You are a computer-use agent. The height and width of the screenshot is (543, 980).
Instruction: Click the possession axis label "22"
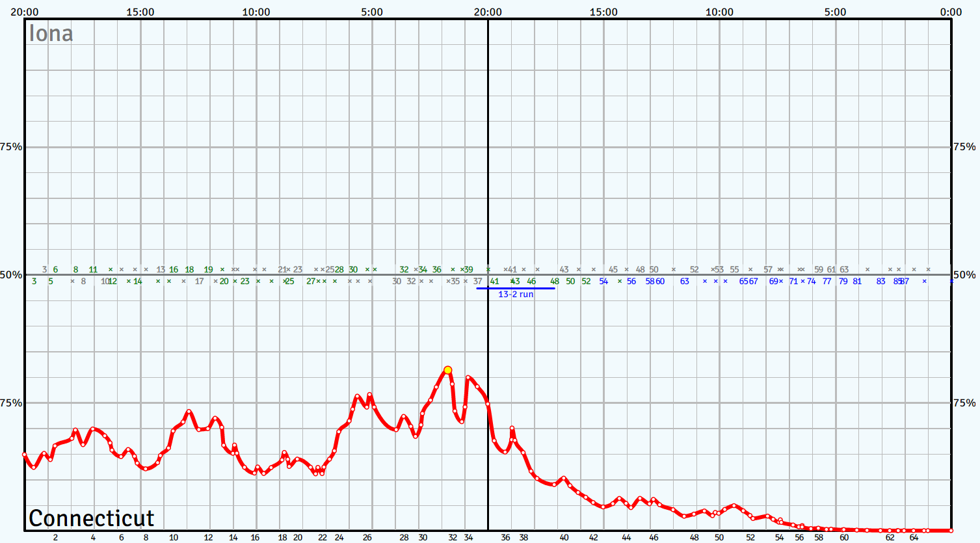(323, 538)
